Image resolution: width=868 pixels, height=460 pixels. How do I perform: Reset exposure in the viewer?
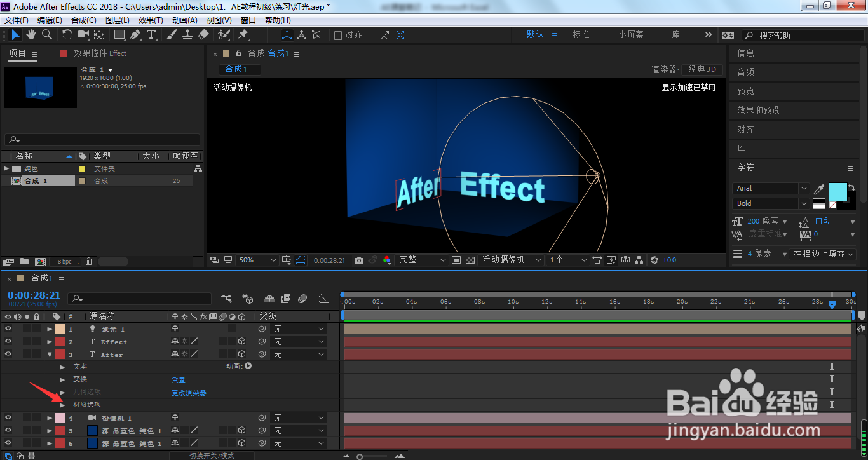click(x=654, y=260)
